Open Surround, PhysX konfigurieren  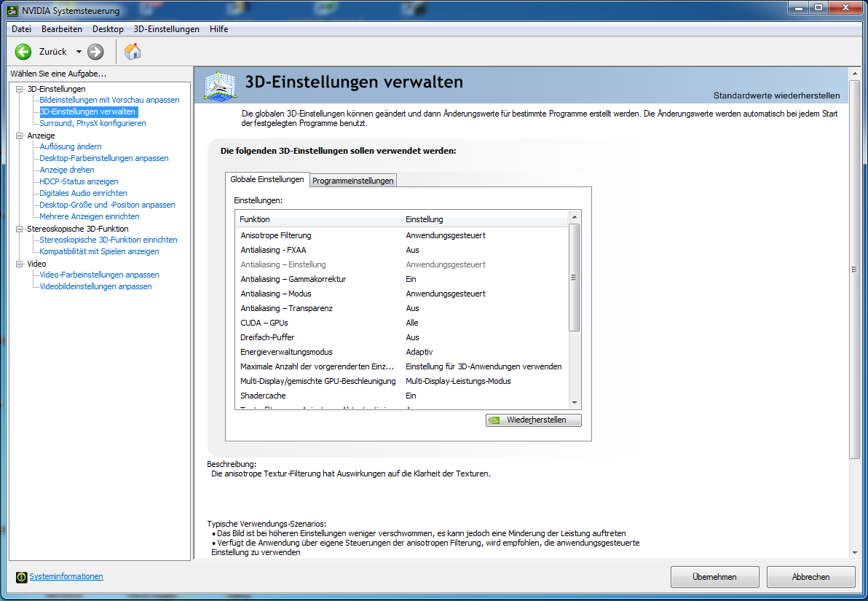click(92, 123)
